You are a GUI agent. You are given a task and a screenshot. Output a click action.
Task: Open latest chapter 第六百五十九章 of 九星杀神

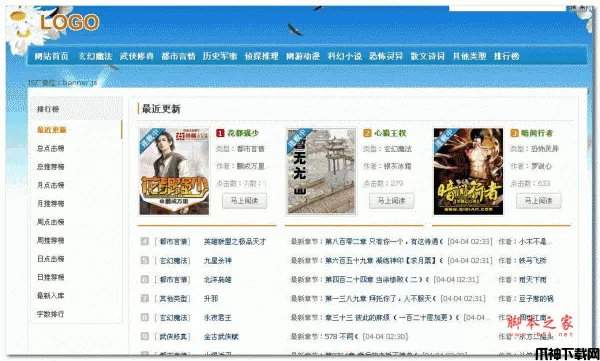click(x=384, y=261)
